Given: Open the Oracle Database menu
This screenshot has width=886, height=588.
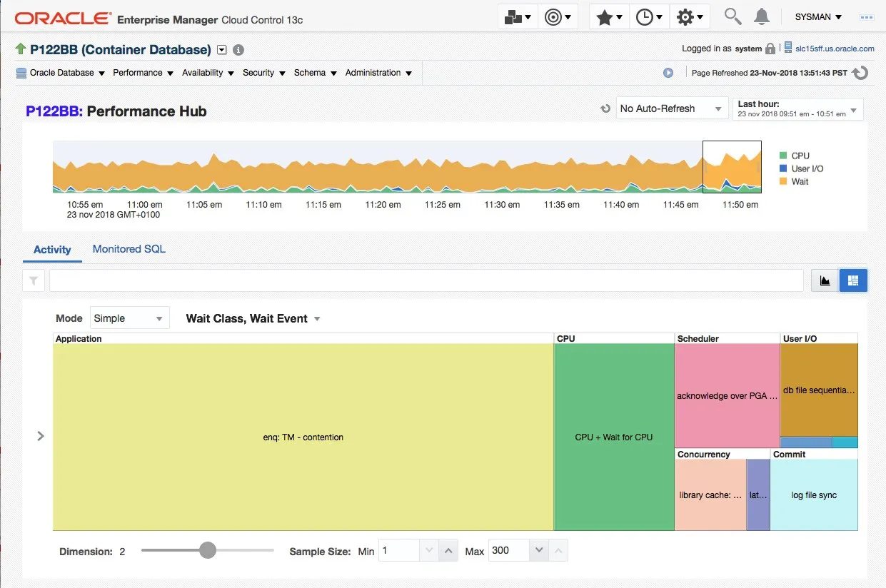Looking at the screenshot, I should click(61, 73).
